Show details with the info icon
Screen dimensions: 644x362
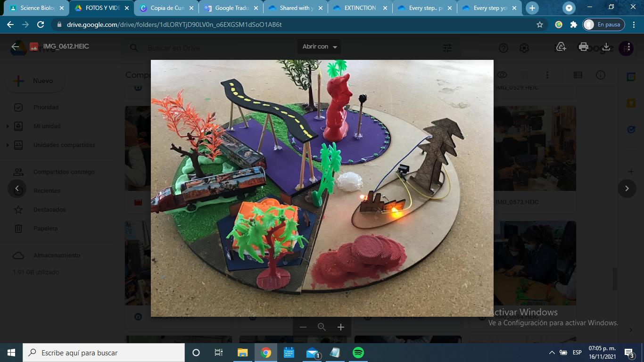coord(601,75)
